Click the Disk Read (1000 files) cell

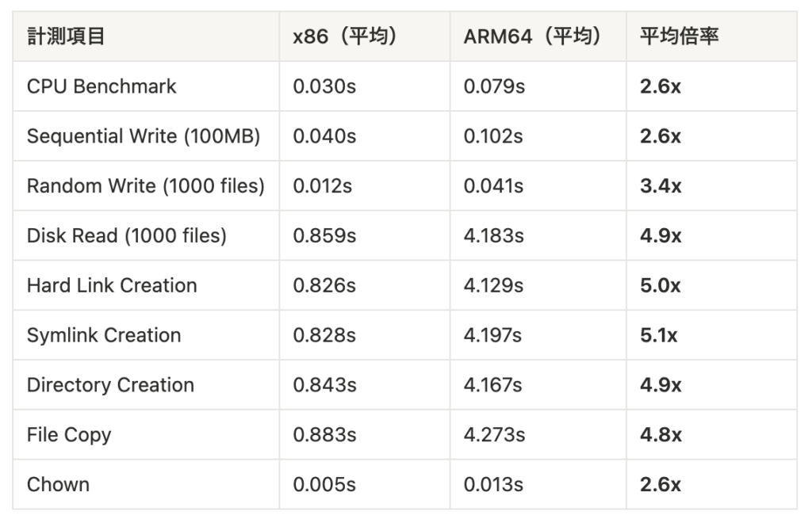point(127,236)
